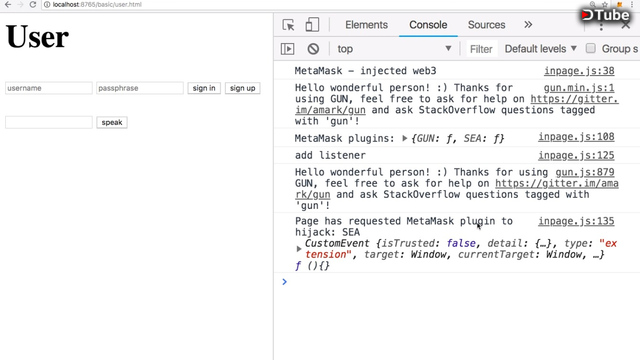This screenshot has width=640, height=360.
Task: Show more DevTools tabs chevron
Action: click(x=528, y=24)
